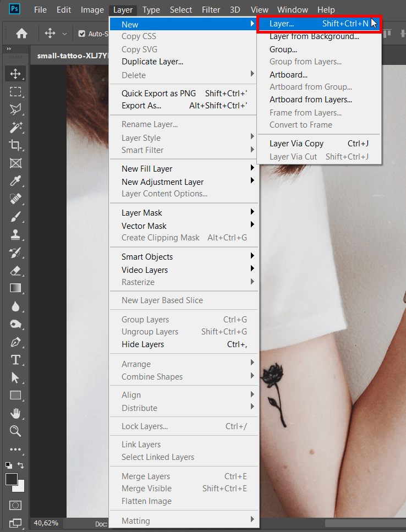Open the Edit menu
The width and height of the screenshot is (406, 532).
pyautogui.click(x=64, y=10)
